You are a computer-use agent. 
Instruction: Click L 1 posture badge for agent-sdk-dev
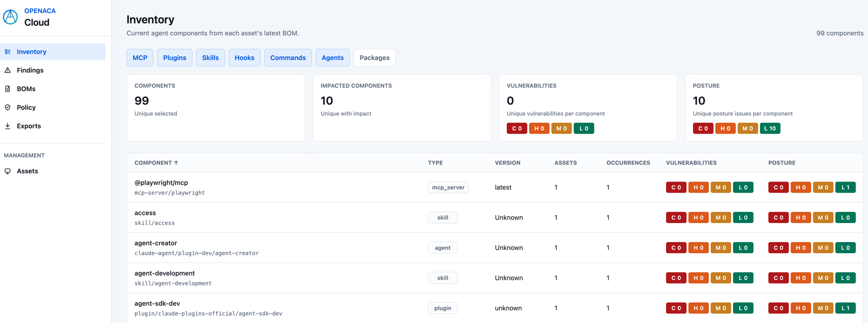pyautogui.click(x=846, y=308)
